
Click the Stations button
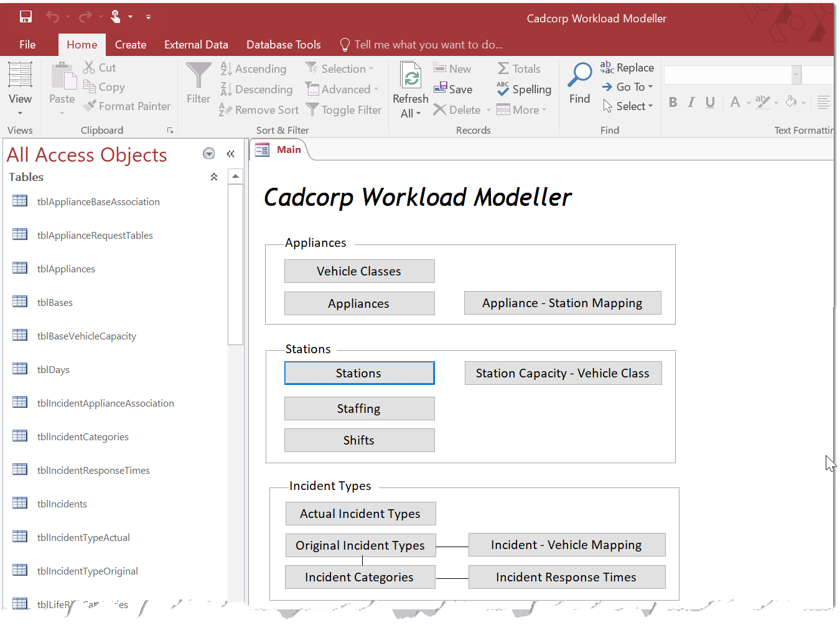(359, 373)
